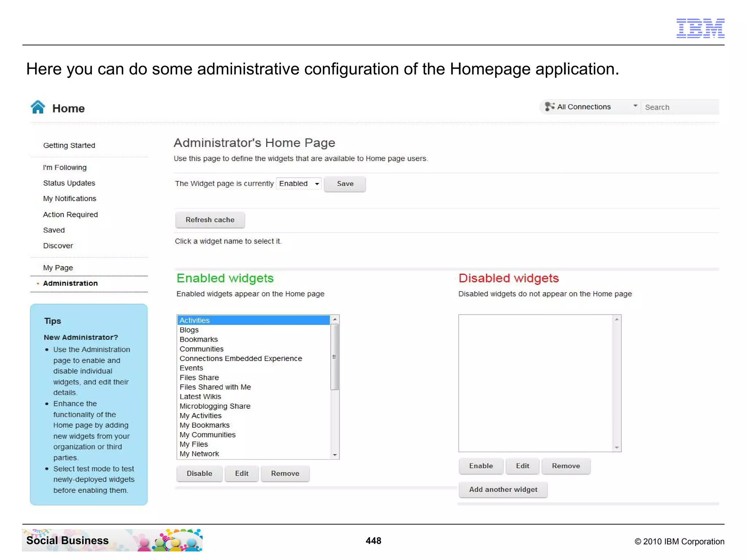The image size is (747, 560).
Task: Click the enabled widgets list scroll-down arrow
Action: [x=334, y=455]
